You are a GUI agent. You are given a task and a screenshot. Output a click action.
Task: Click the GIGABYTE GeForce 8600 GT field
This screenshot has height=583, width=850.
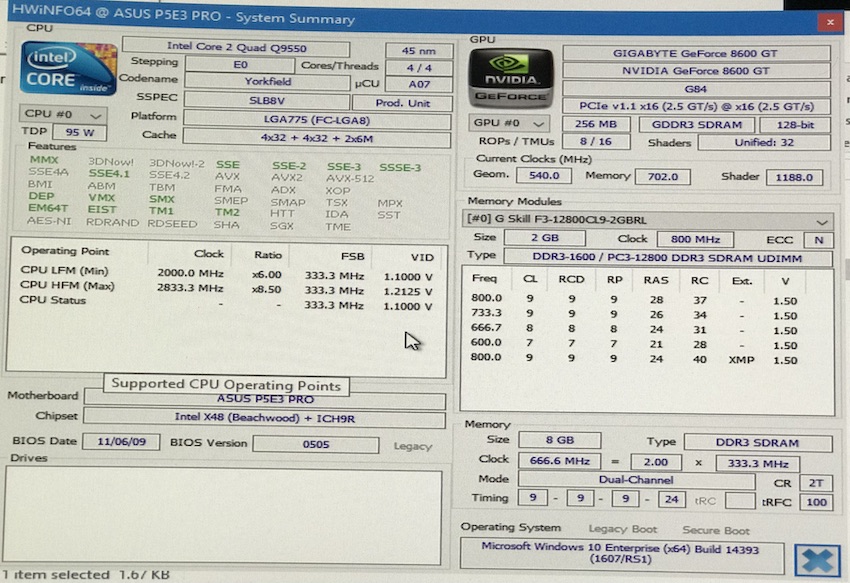[696, 53]
